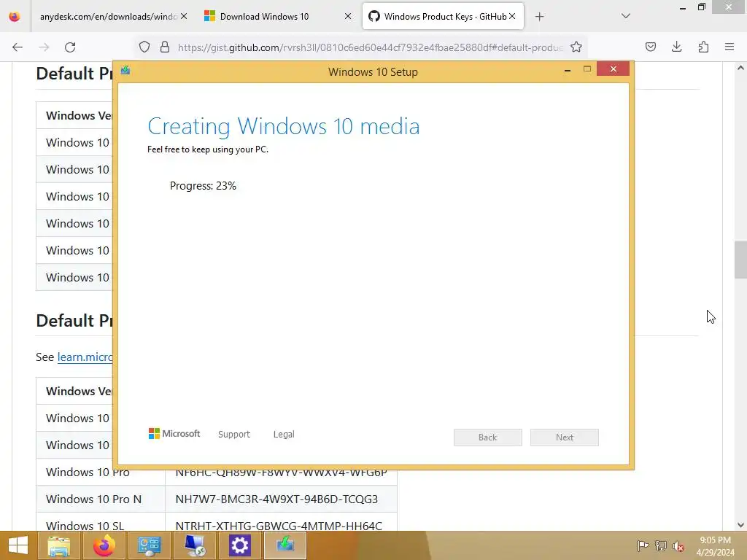Select the key NH7W7-BMC3R-4W9XT-94B6D-TCQG3
The width and height of the screenshot is (747, 560).
coord(276,499)
